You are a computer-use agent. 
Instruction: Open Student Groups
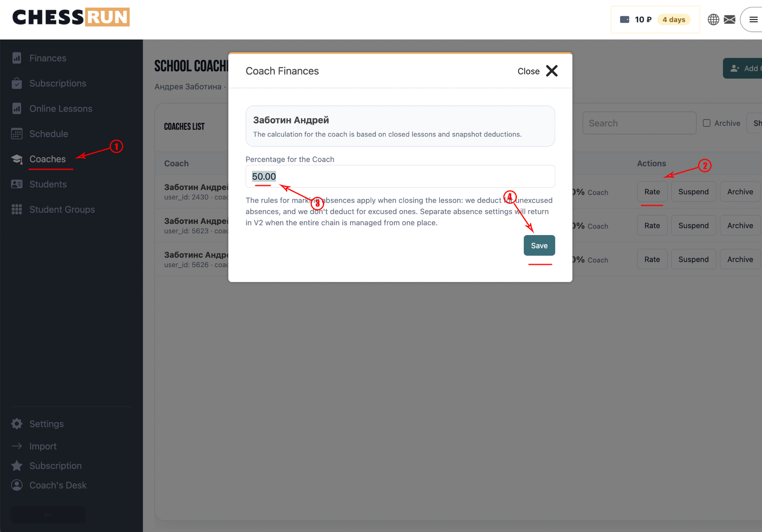(x=62, y=210)
